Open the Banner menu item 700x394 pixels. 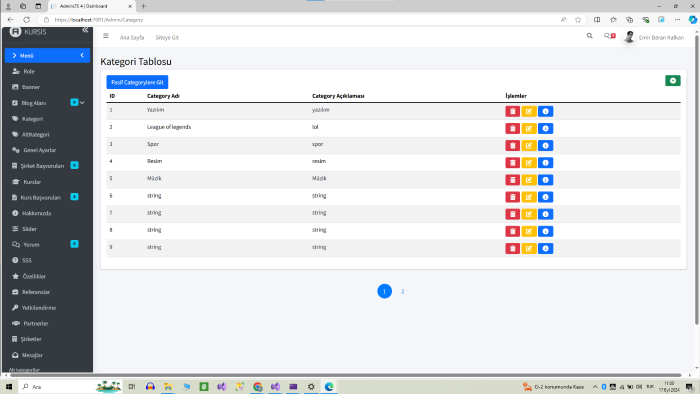(x=47, y=87)
